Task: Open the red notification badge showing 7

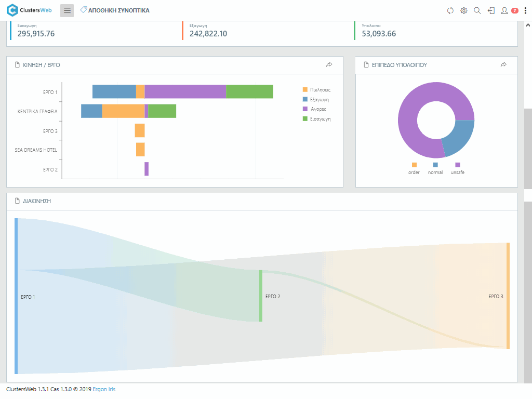Action: [x=515, y=10]
